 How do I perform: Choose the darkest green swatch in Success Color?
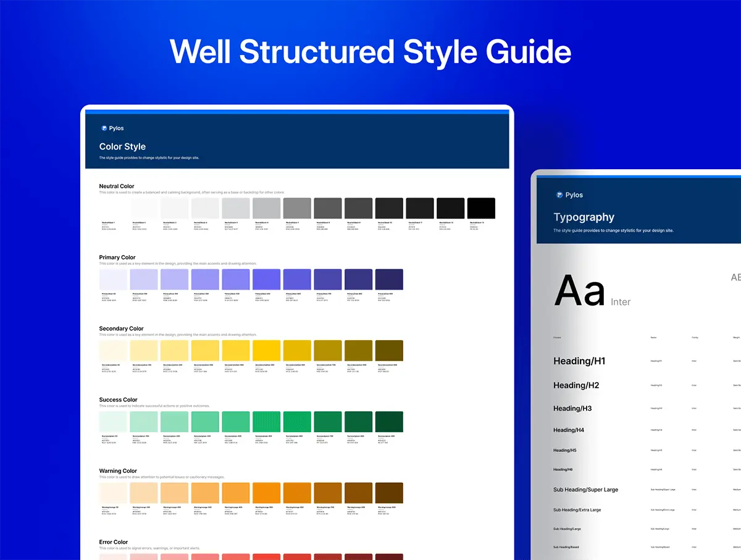point(389,422)
